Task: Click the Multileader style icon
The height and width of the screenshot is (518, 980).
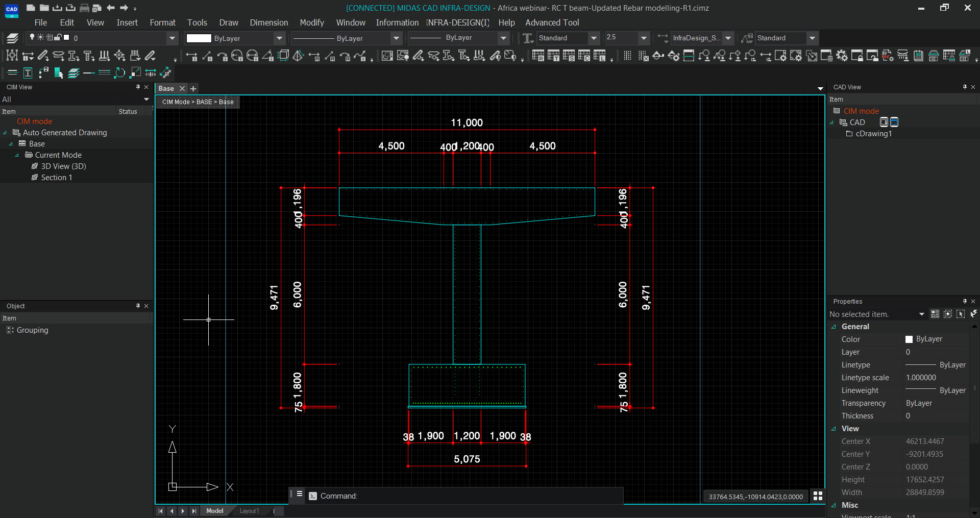Action: pyautogui.click(x=747, y=38)
